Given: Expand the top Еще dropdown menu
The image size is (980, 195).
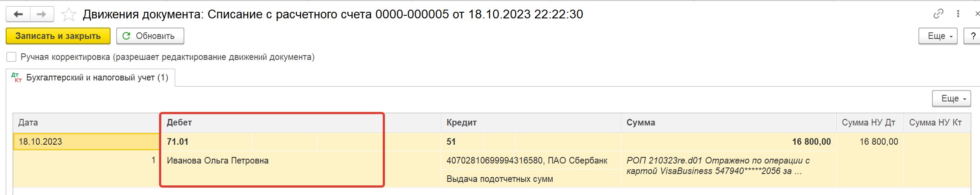Looking at the screenshot, I should [938, 36].
